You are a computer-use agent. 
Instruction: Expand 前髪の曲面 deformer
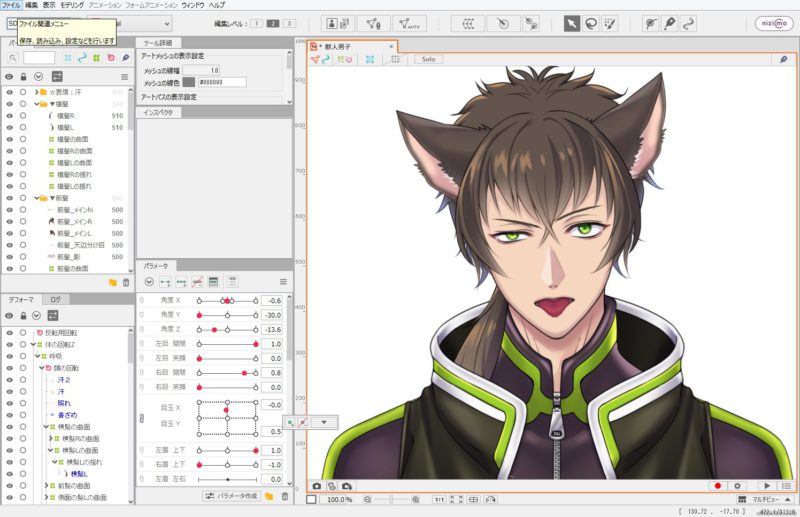click(46, 485)
